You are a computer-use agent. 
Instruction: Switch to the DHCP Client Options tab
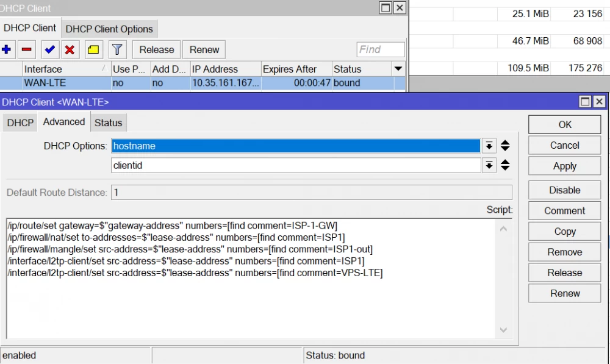pos(110,28)
